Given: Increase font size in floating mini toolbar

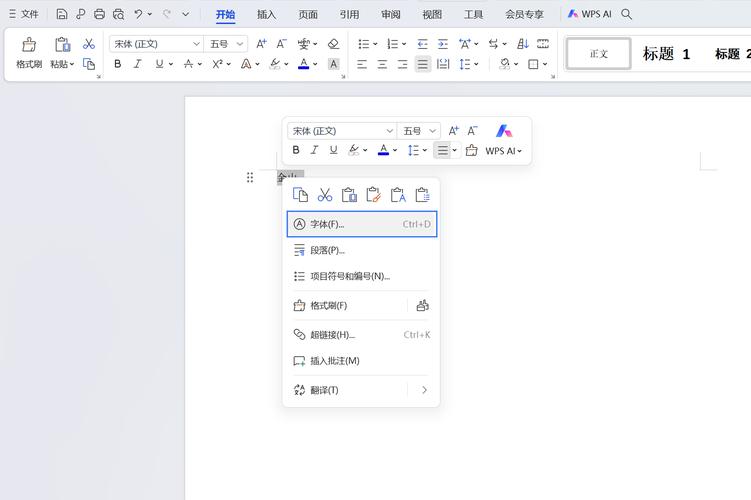Looking at the screenshot, I should 453,131.
